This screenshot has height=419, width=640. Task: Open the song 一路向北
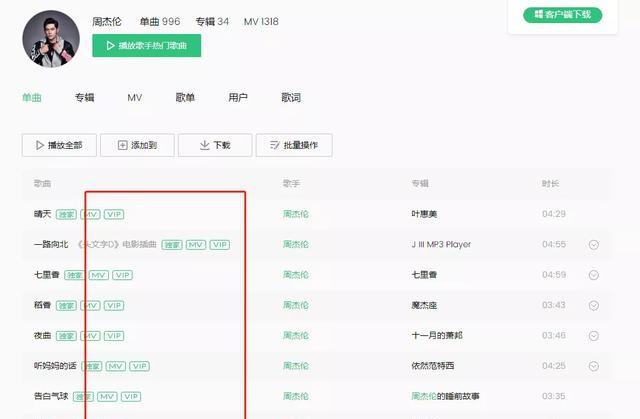pyautogui.click(x=51, y=244)
